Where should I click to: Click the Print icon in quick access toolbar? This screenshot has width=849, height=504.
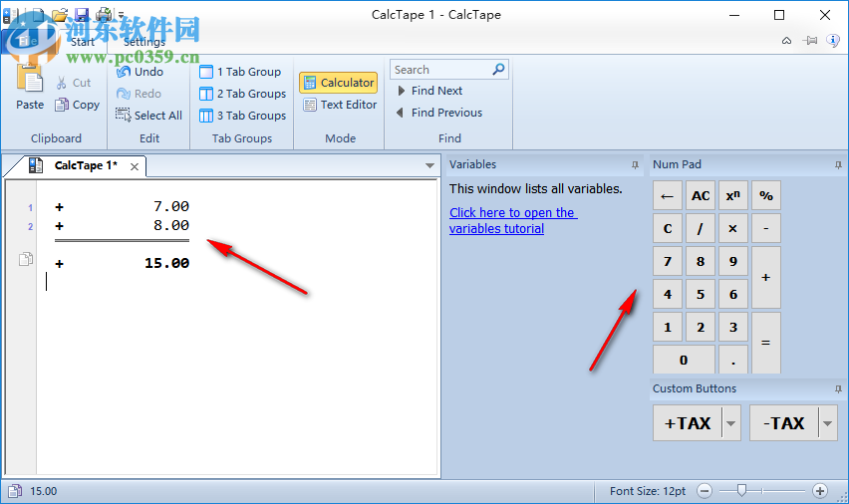click(x=104, y=14)
